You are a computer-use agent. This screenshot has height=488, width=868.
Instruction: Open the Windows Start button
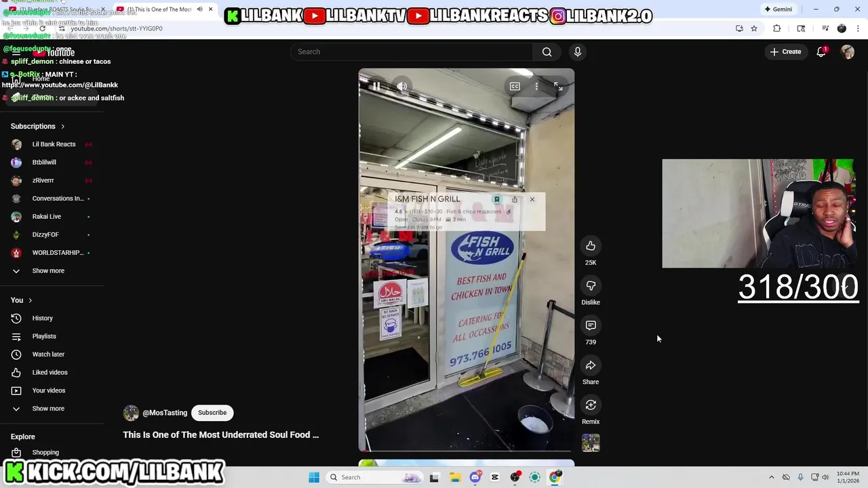(x=314, y=477)
